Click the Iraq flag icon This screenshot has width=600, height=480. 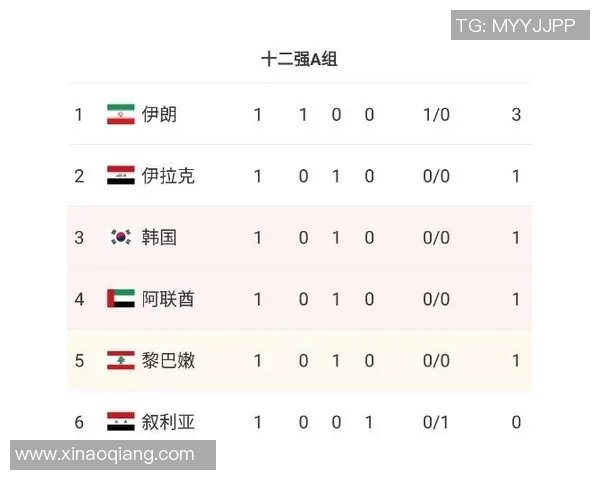(x=120, y=176)
